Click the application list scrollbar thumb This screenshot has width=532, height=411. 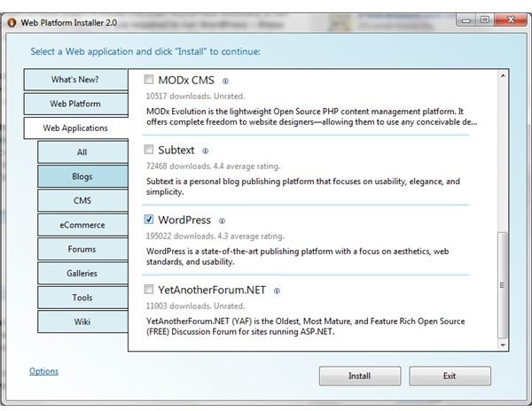503,285
